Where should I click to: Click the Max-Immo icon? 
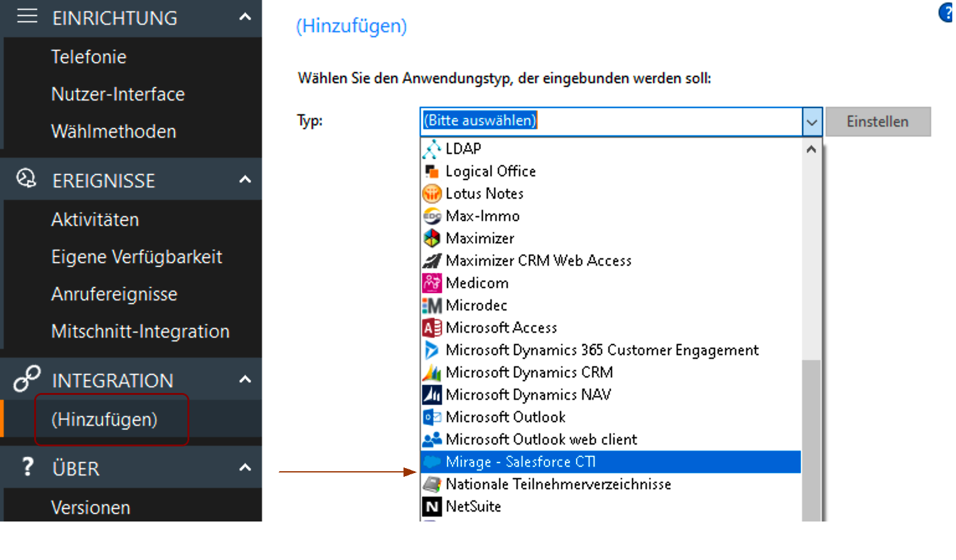point(431,216)
